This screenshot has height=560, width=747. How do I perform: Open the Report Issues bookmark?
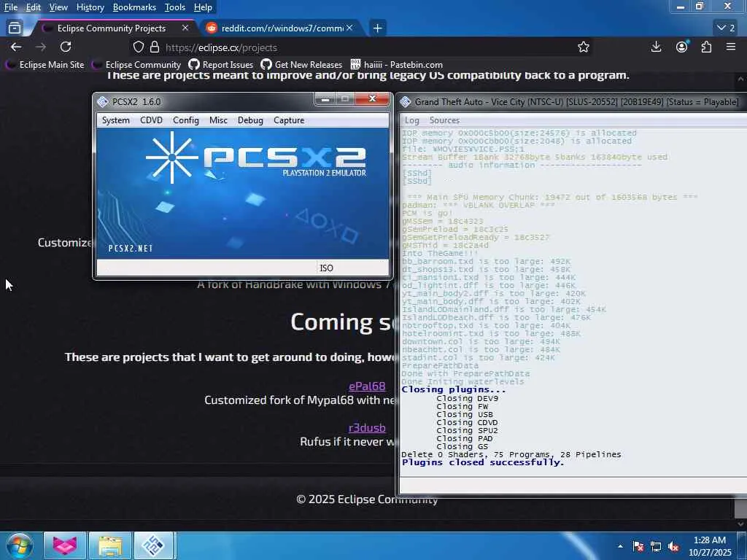click(221, 65)
